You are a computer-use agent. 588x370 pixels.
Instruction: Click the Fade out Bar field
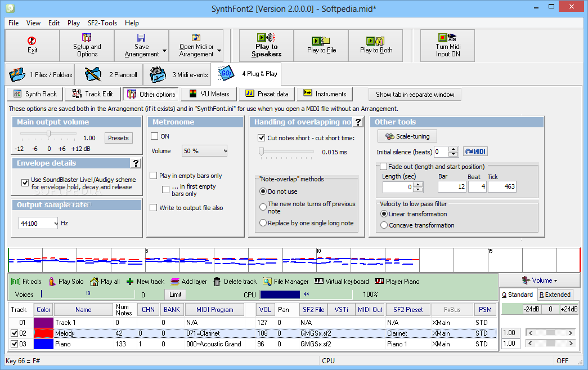pyautogui.click(x=452, y=186)
